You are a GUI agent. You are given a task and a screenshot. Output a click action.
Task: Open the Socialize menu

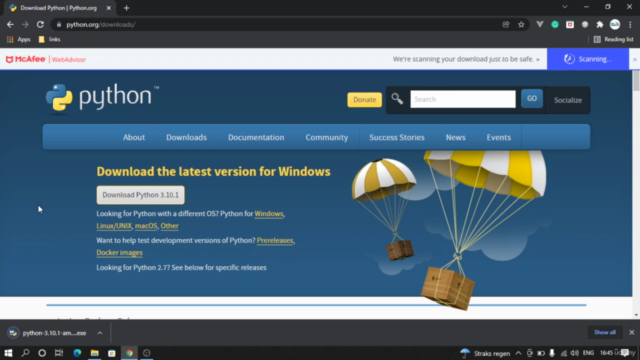(x=568, y=100)
